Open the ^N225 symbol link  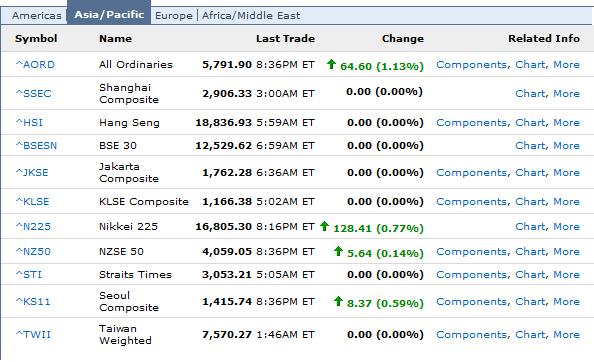tap(33, 226)
